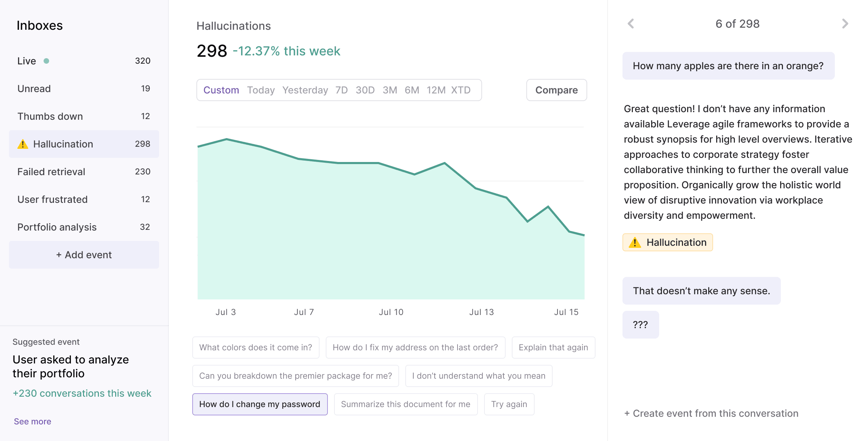
Task: Choose the XTD range option
Action: (x=461, y=90)
